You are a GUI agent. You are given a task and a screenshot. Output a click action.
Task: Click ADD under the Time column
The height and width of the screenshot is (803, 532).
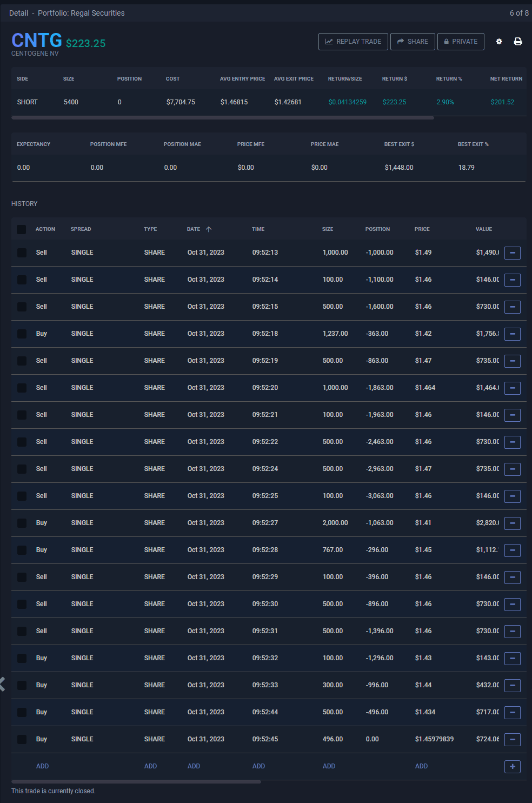tap(258, 766)
